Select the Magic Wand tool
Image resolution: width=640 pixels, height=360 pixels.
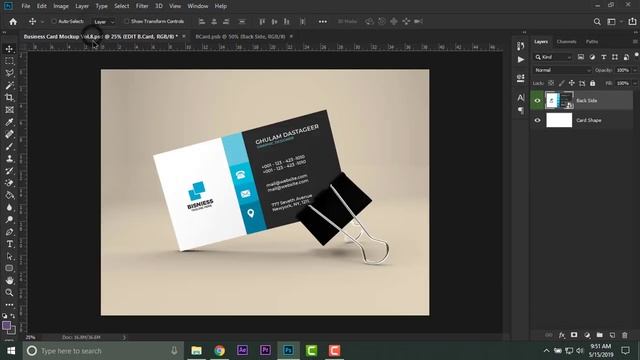click(9, 85)
